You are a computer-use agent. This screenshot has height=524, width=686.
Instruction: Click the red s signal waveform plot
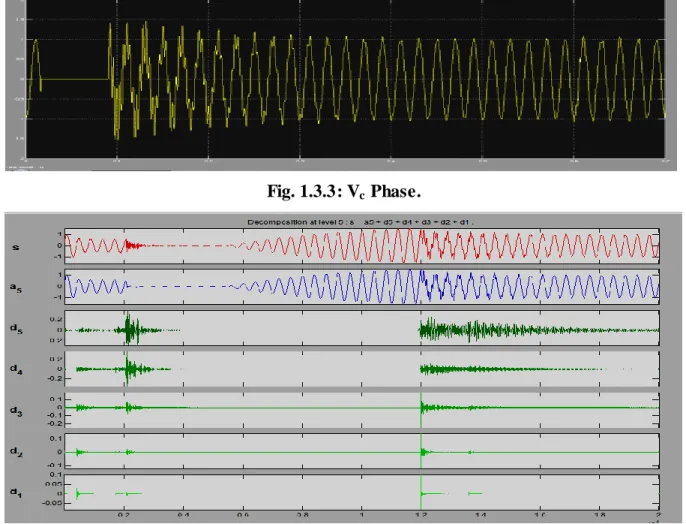362,246
